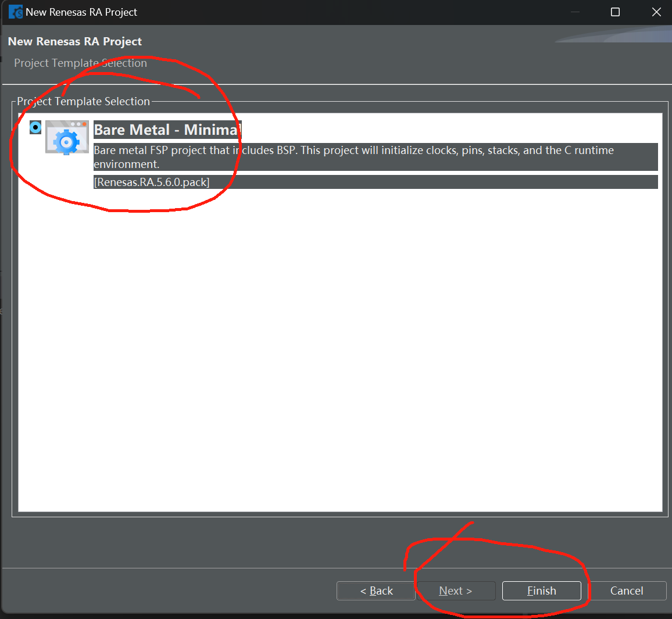Image resolution: width=672 pixels, height=619 pixels.
Task: Select the Bare Metal - Minimal radio button
Action: pyautogui.click(x=35, y=128)
